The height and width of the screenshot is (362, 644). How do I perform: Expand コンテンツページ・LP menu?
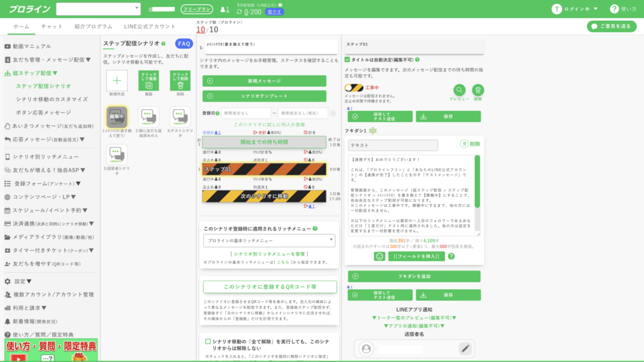click(40, 197)
